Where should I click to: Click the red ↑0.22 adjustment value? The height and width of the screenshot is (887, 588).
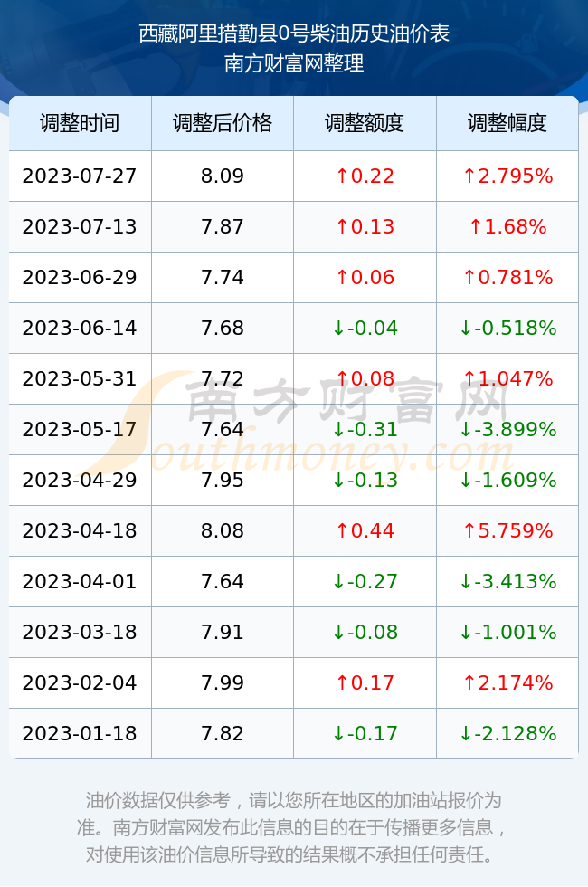coord(365,176)
